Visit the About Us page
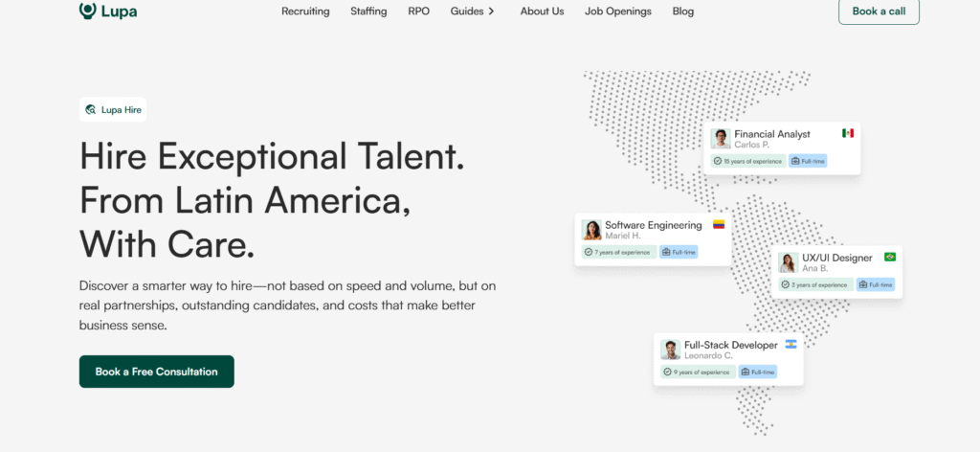This screenshot has width=980, height=452. (x=542, y=11)
